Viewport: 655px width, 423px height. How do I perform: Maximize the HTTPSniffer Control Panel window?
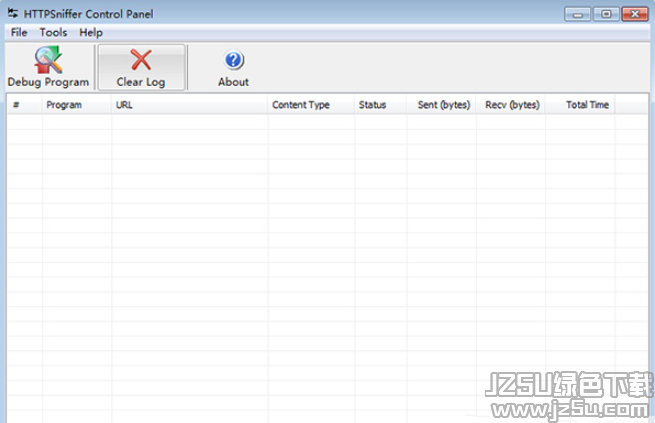coord(606,14)
